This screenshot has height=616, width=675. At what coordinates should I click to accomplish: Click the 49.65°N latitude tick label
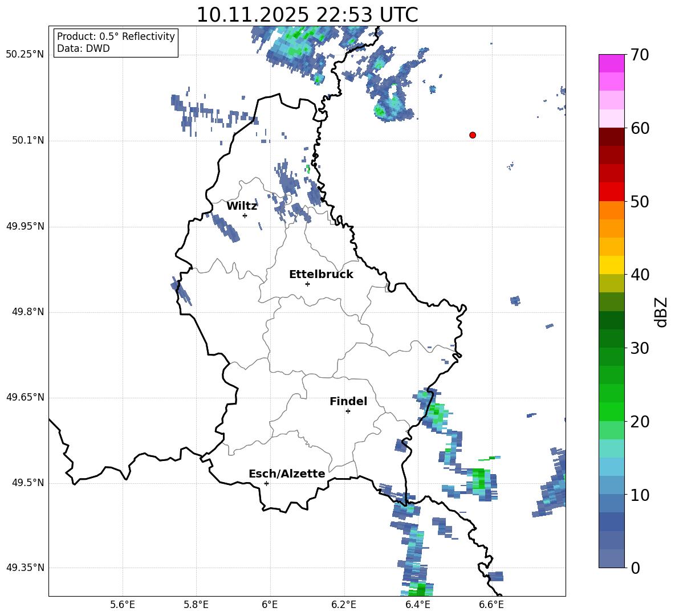pos(25,397)
